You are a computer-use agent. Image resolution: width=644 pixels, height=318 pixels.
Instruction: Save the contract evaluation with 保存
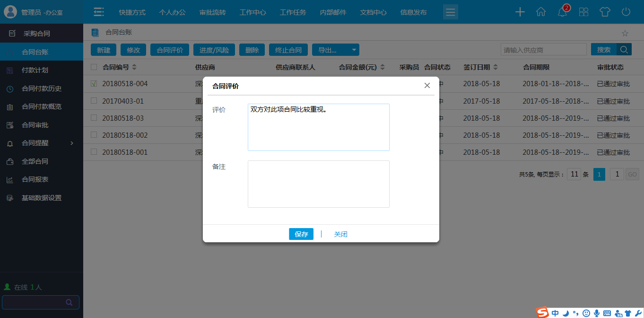tap(301, 234)
